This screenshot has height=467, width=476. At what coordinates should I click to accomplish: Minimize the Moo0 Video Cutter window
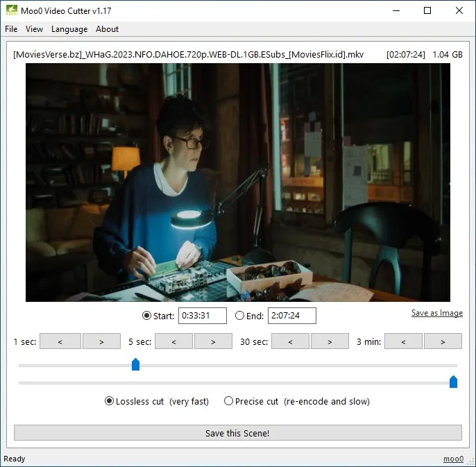click(x=396, y=10)
